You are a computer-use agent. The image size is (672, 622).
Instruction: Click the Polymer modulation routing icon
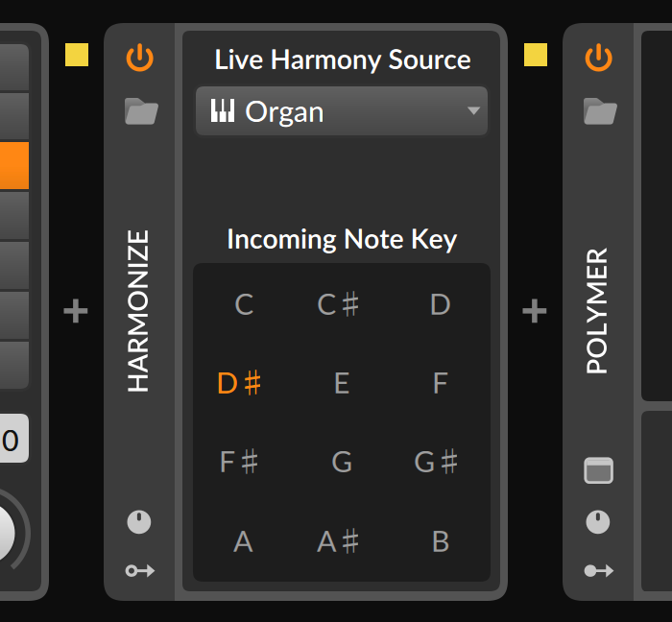(x=599, y=571)
